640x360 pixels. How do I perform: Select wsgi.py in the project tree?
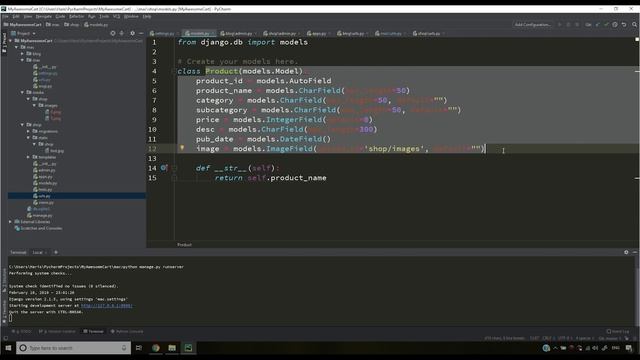(42, 86)
